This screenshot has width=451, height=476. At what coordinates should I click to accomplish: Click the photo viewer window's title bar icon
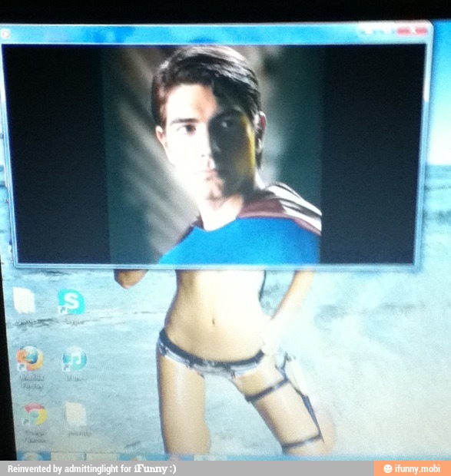coord(5,34)
